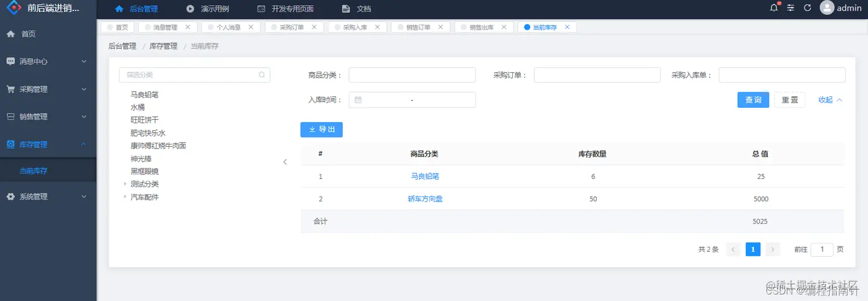This screenshot has width=868, height=301.
Task: Click 后台管理 breadcrumb link
Action: tap(122, 46)
